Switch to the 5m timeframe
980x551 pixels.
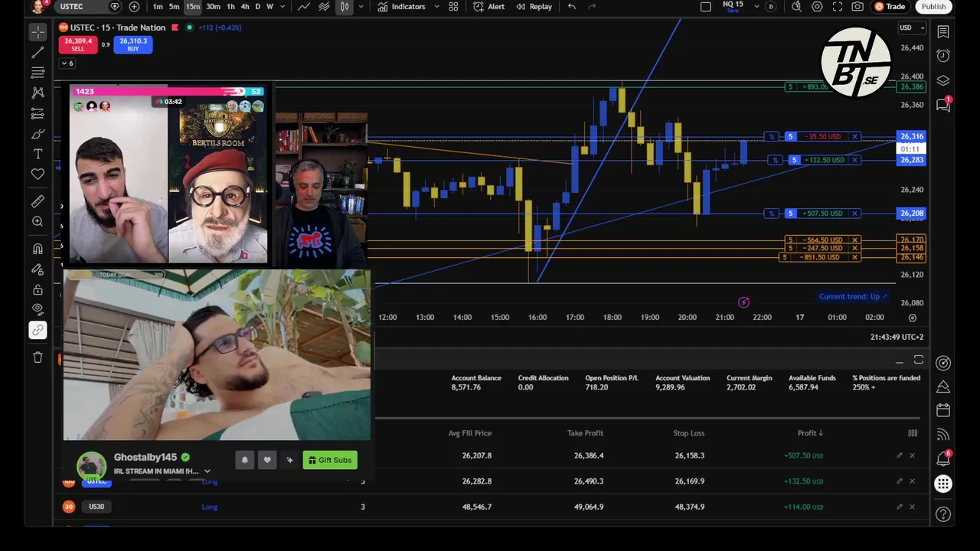(175, 7)
